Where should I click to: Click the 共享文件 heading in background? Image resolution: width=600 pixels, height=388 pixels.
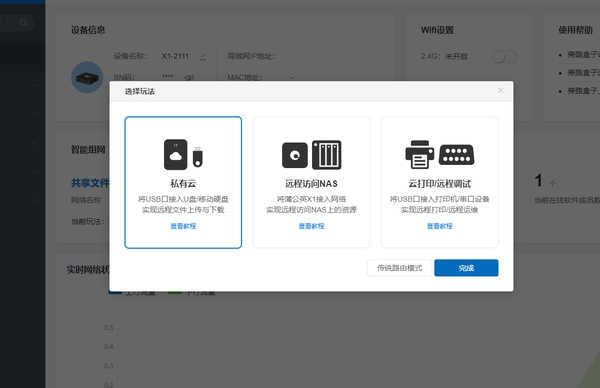coord(90,183)
